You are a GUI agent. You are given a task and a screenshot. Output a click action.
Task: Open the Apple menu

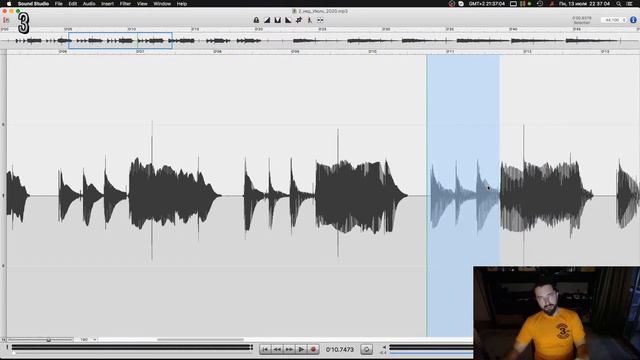click(9, 4)
